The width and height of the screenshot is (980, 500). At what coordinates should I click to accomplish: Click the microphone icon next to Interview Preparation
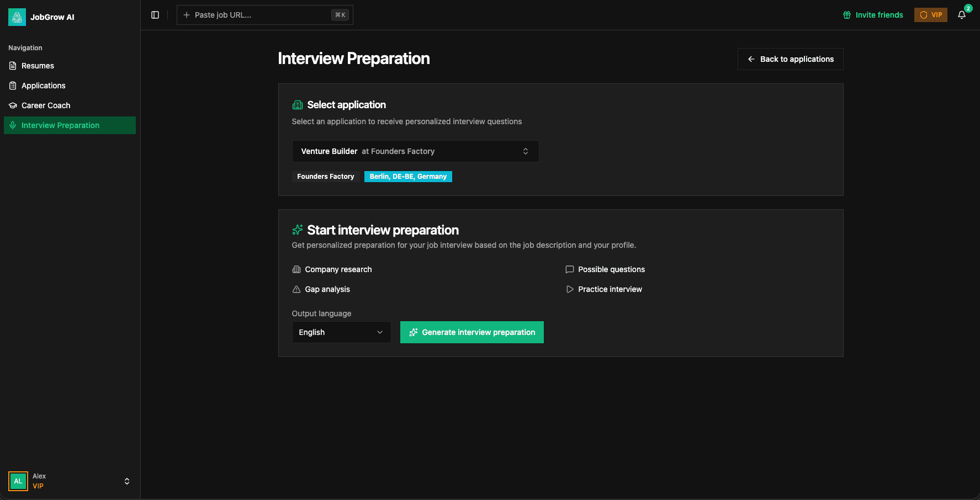point(13,125)
